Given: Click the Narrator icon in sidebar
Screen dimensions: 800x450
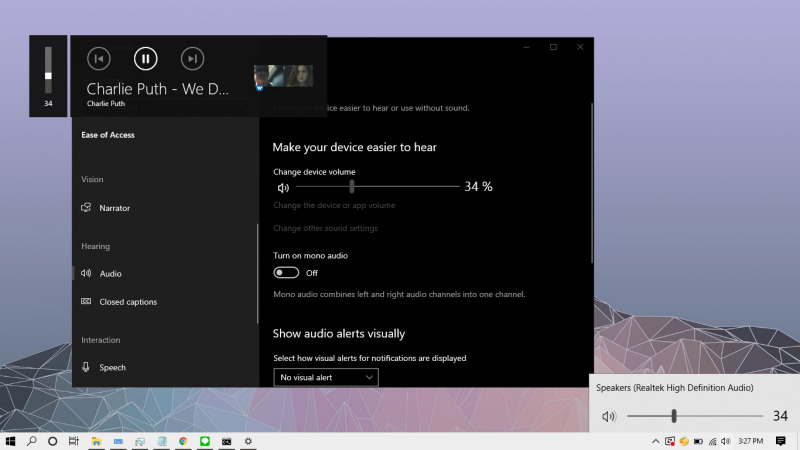Looking at the screenshot, I should [86, 207].
